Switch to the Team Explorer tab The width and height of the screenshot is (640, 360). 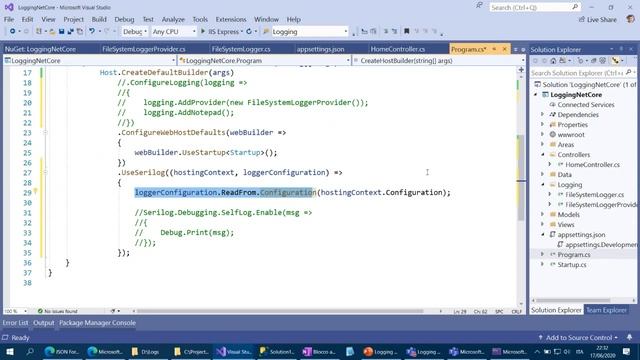(x=606, y=310)
